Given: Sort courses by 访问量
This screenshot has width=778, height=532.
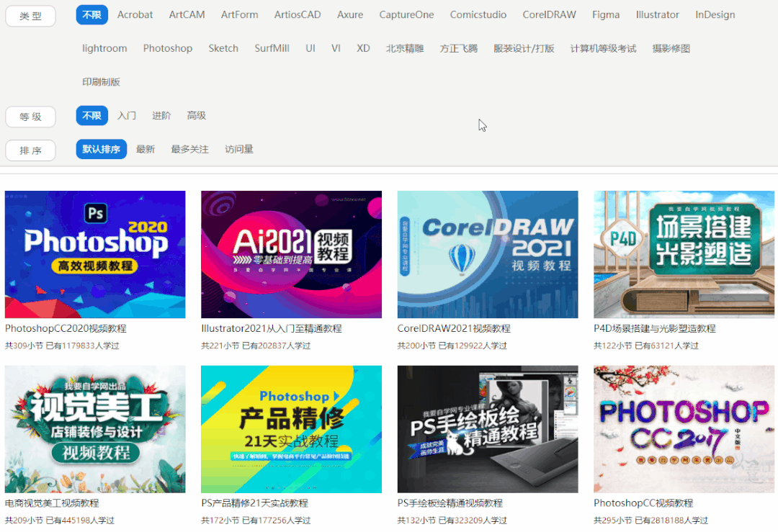Looking at the screenshot, I should [238, 149].
